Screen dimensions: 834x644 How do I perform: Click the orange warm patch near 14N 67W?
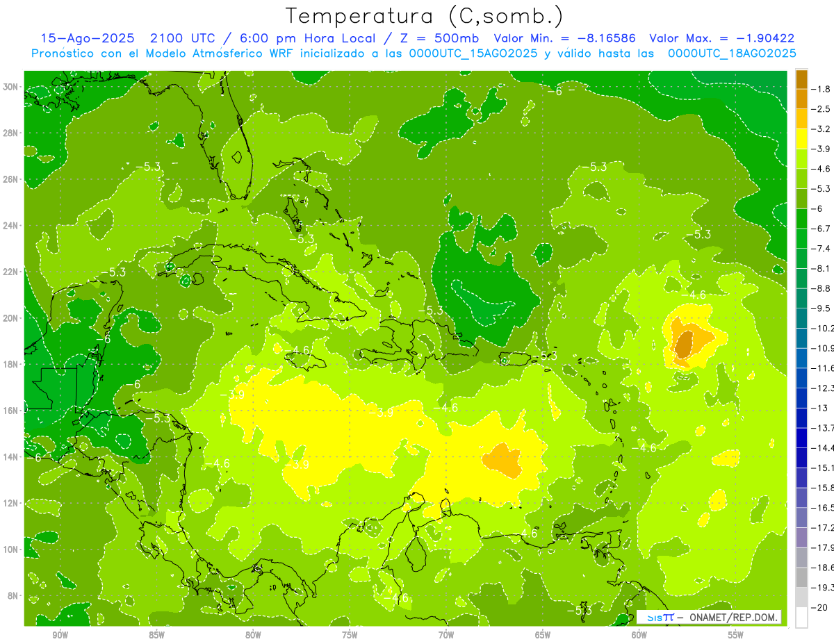[502, 460]
